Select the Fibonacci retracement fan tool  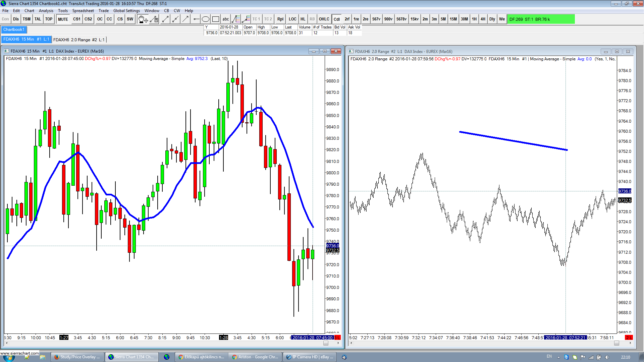point(236,19)
